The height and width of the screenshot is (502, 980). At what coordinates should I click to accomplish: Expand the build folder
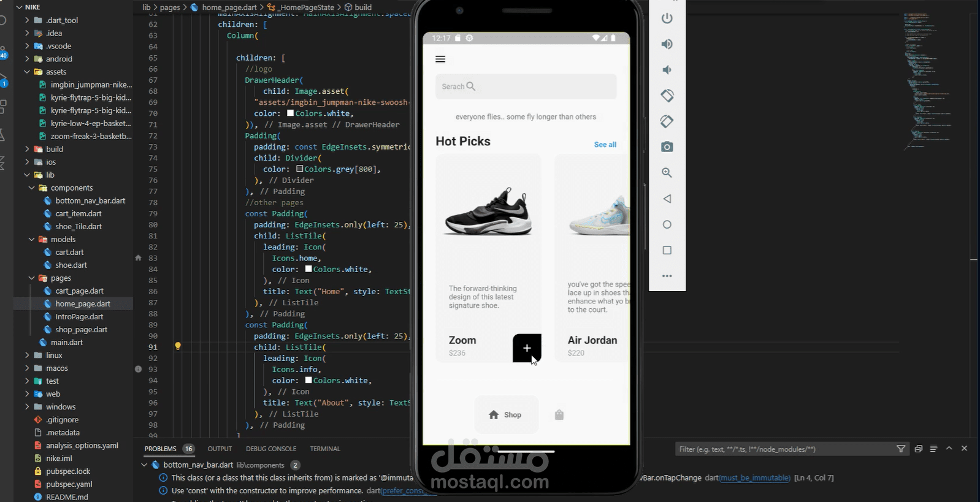pyautogui.click(x=27, y=149)
